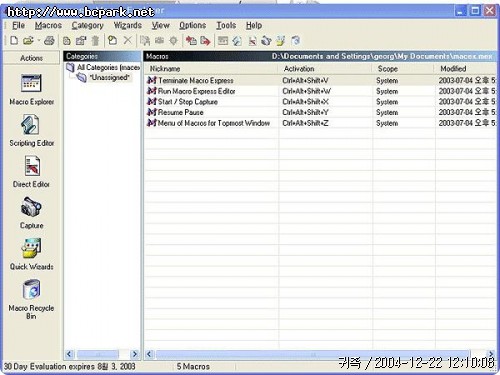This screenshot has width=500, height=375.
Task: Open the File menu
Action: click(x=18, y=25)
